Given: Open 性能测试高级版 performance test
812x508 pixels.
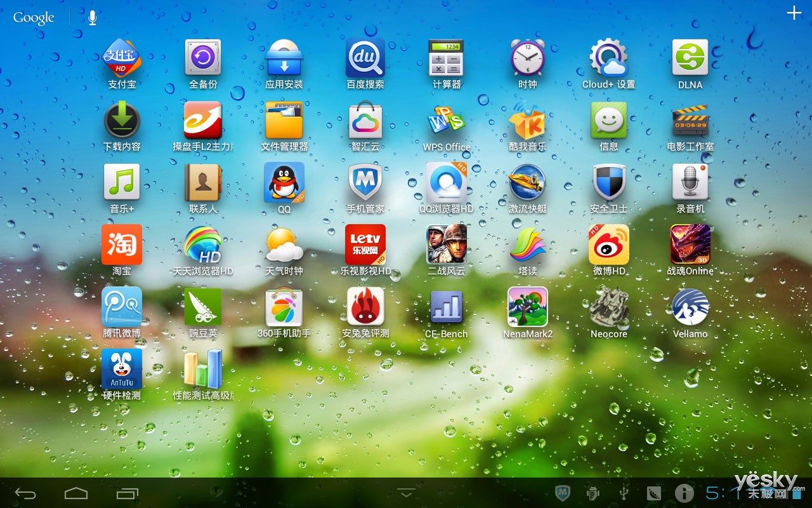Looking at the screenshot, I should coord(203,369).
